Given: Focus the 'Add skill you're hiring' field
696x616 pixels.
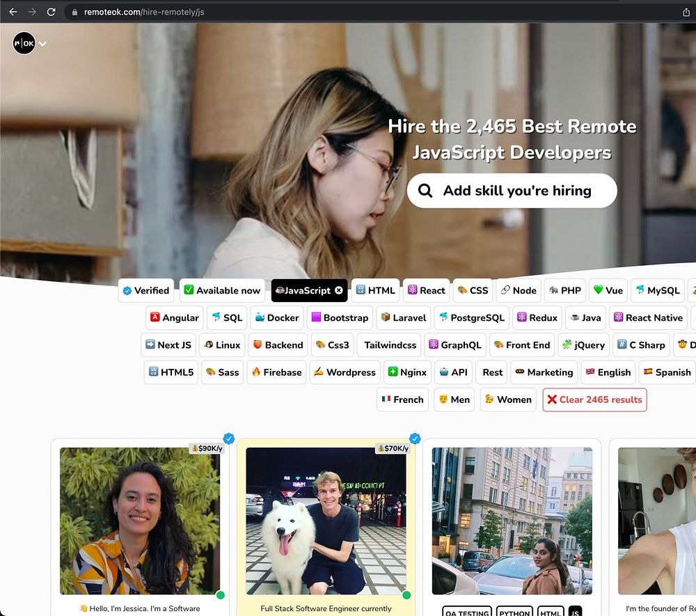Looking at the screenshot, I should (x=512, y=191).
